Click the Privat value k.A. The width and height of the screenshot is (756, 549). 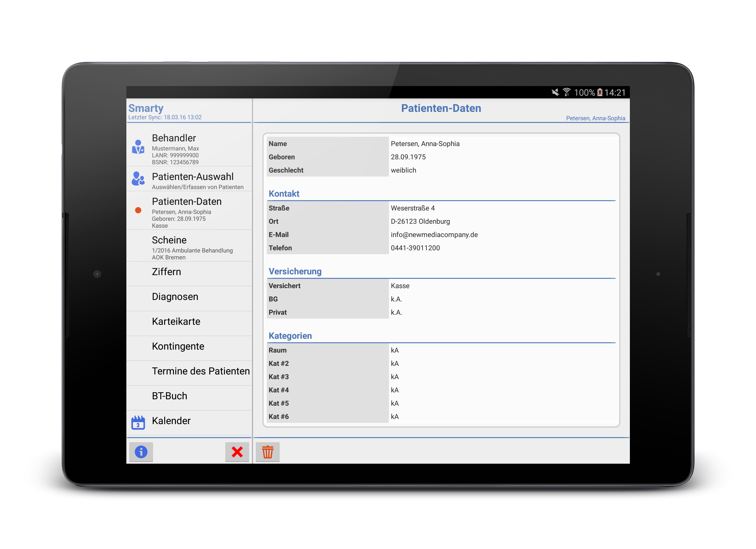point(396,312)
